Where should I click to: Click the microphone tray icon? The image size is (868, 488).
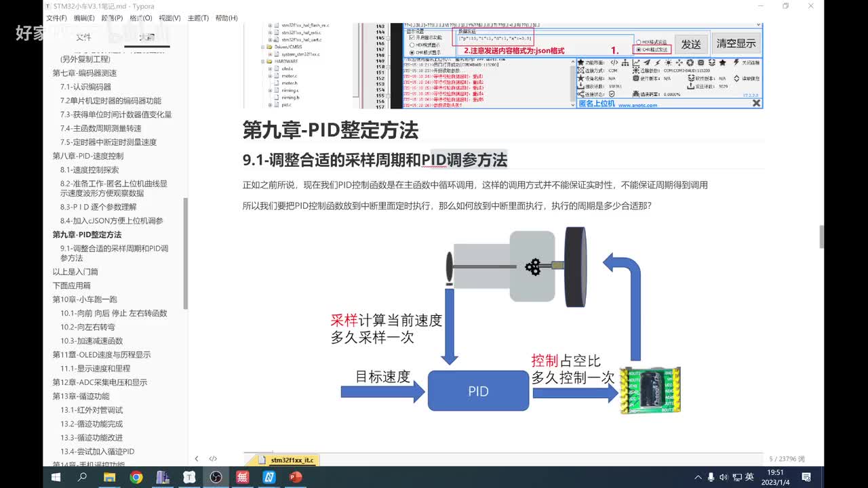pyautogui.click(x=711, y=477)
